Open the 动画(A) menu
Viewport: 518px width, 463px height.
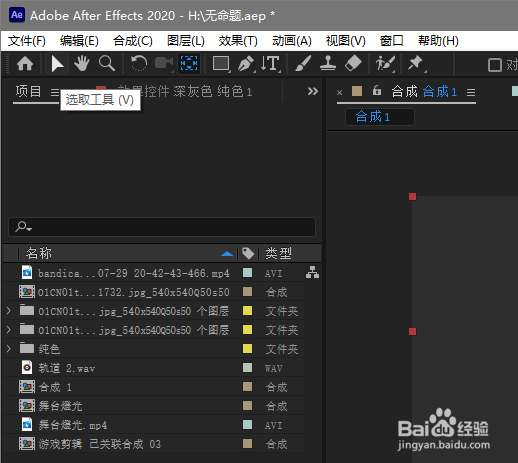pos(292,41)
